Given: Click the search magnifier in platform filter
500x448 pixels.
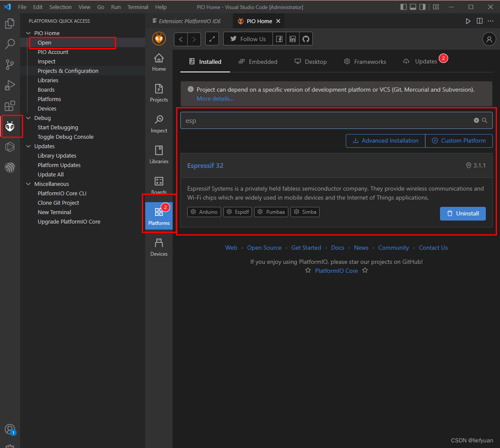Looking at the screenshot, I should pyautogui.click(x=485, y=120).
